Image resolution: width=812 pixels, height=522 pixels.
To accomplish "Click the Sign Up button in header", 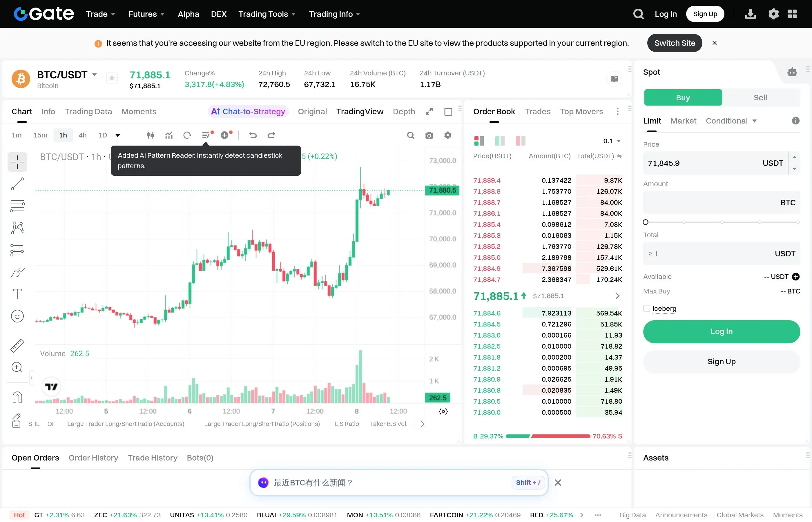I will coord(705,14).
